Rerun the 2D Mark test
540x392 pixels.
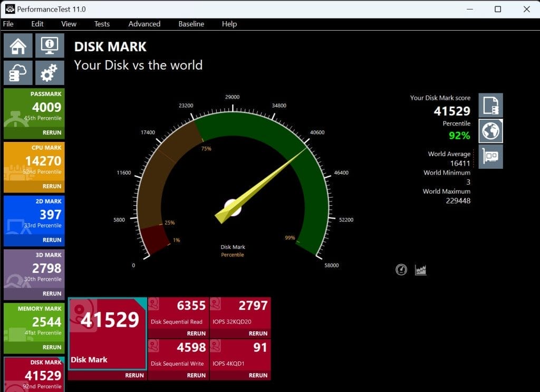click(x=52, y=240)
